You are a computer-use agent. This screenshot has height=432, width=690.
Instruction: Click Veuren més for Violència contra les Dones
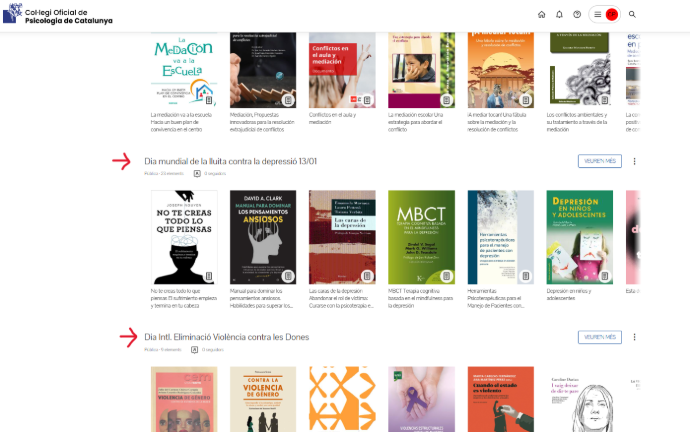point(599,337)
